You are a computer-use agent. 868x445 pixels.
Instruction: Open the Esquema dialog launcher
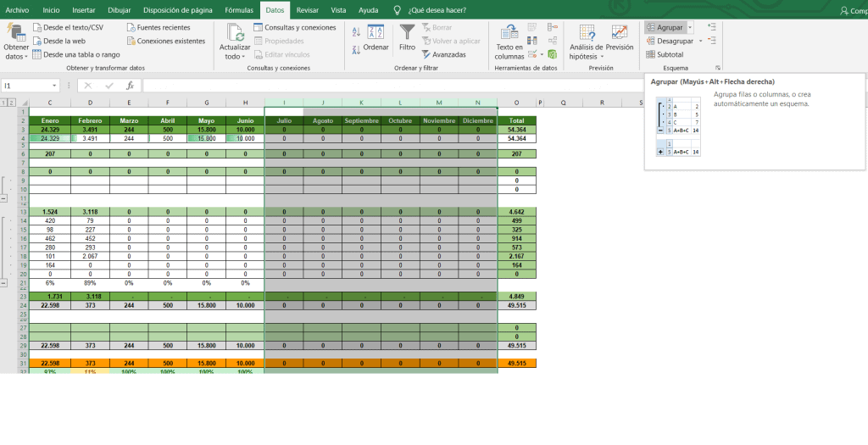click(717, 68)
